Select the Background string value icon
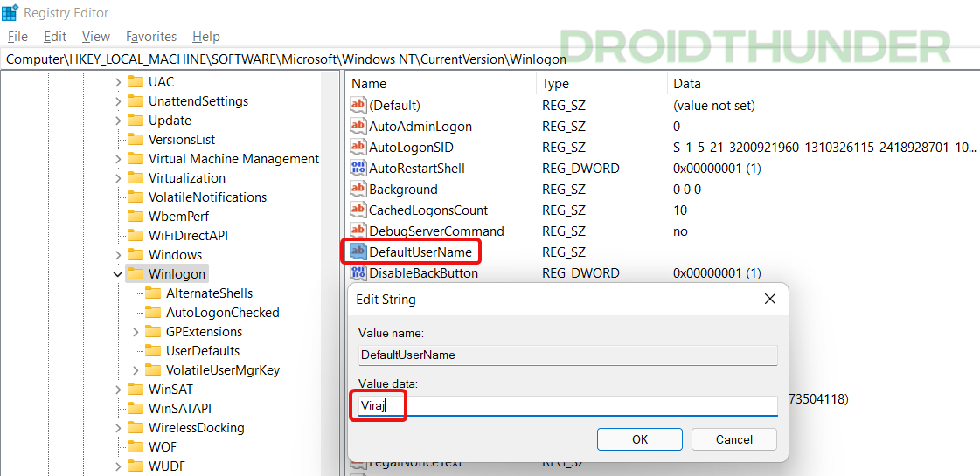 point(358,189)
